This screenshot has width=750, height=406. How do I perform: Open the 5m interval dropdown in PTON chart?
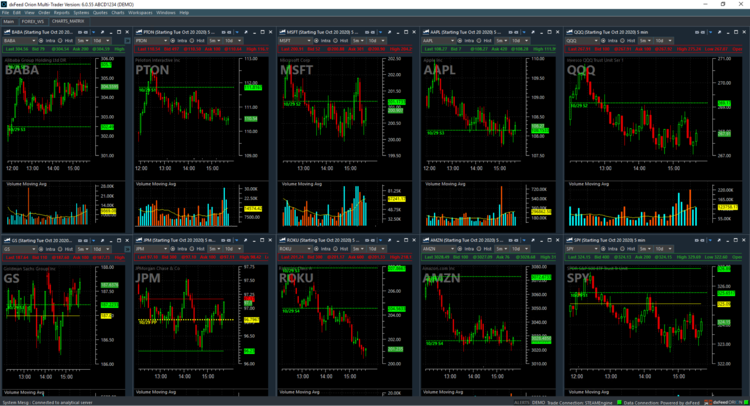pos(215,41)
